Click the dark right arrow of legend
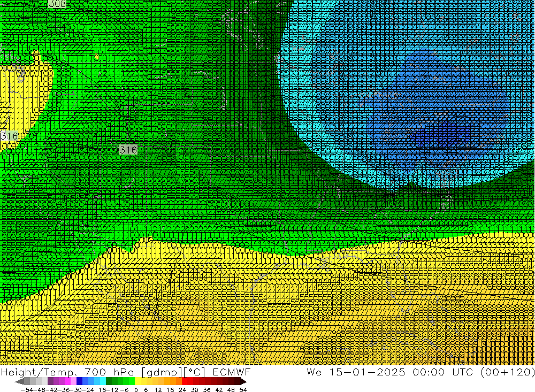Image resolution: width=535 pixels, height=392 pixels. pos(243,381)
